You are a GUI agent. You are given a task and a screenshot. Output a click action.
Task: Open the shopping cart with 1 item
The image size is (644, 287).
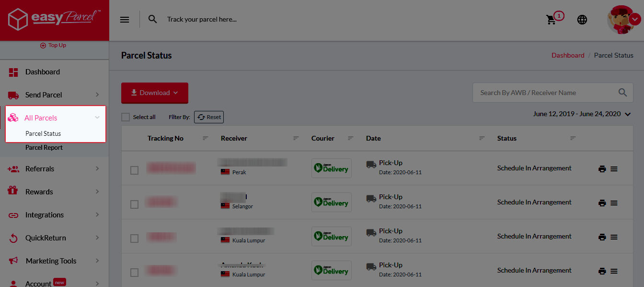(552, 20)
